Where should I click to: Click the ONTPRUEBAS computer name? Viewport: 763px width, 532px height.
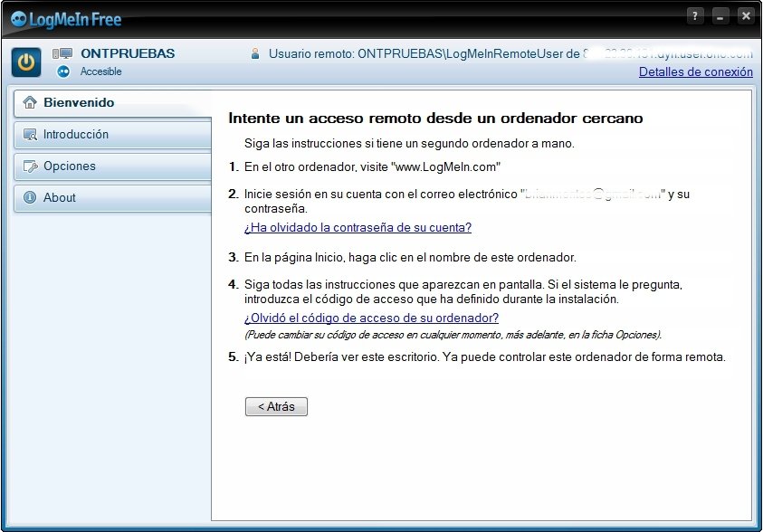[x=128, y=53]
